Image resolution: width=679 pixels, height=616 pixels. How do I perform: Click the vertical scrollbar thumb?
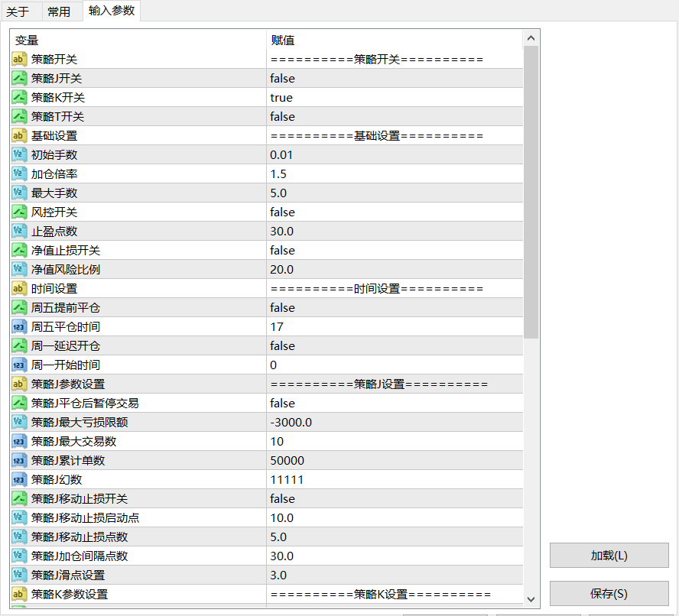(x=531, y=191)
